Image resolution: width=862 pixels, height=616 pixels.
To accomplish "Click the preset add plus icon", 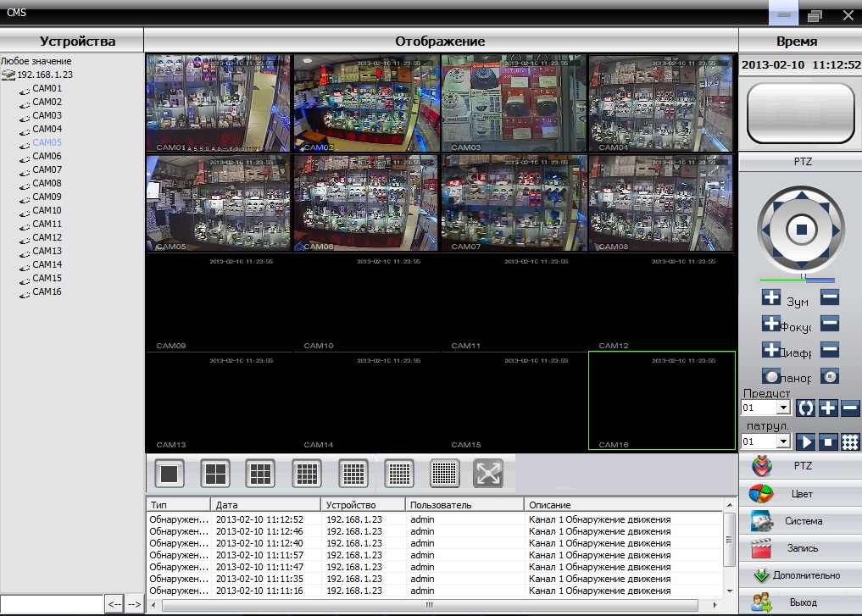I will coord(828,408).
